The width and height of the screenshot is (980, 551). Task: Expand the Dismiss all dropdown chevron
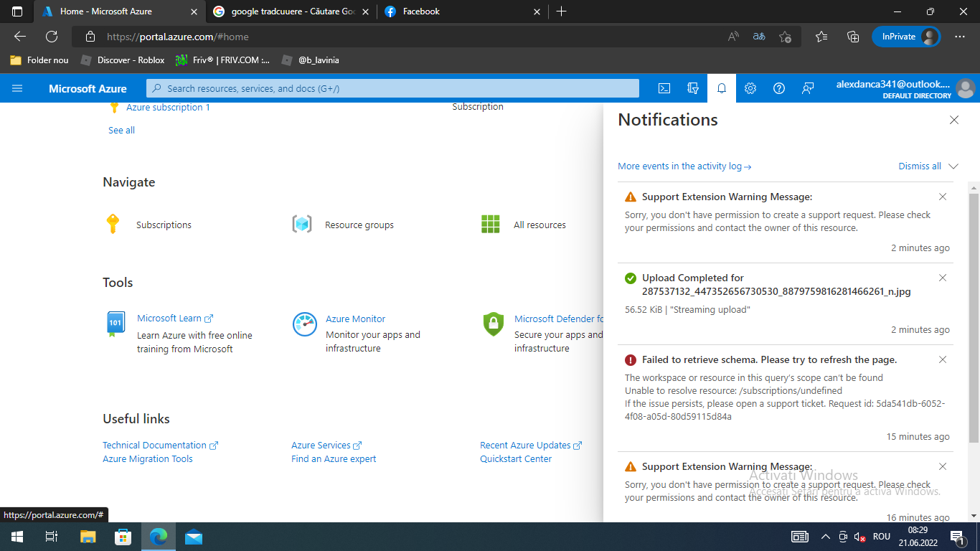(x=953, y=166)
